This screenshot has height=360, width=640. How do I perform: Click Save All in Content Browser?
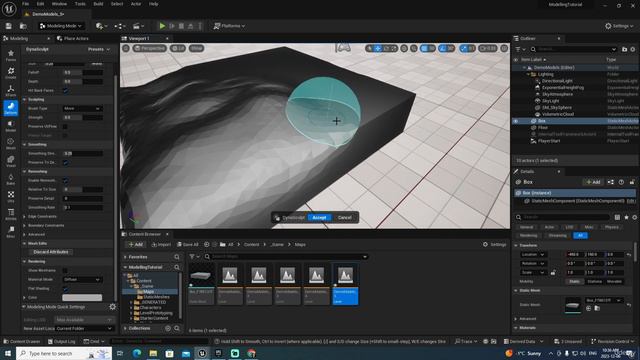pos(188,244)
